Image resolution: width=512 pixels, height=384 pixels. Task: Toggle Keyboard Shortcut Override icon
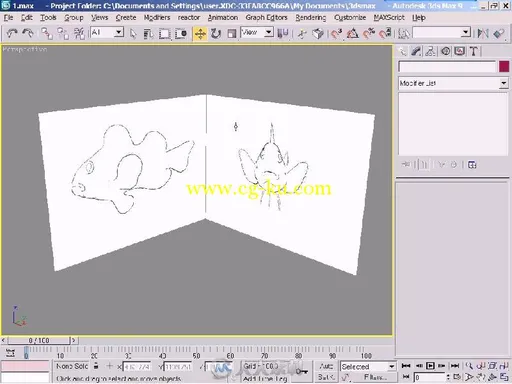(x=318, y=34)
